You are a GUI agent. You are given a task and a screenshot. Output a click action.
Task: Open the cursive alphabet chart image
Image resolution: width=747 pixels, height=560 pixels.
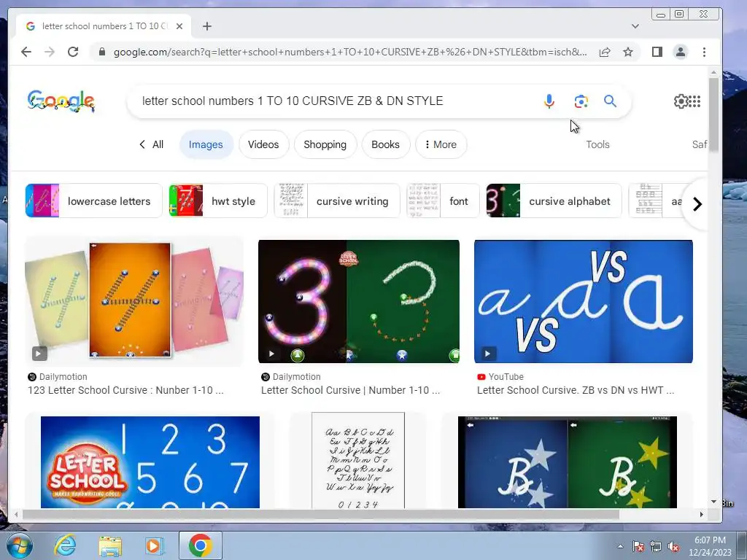tap(357, 461)
